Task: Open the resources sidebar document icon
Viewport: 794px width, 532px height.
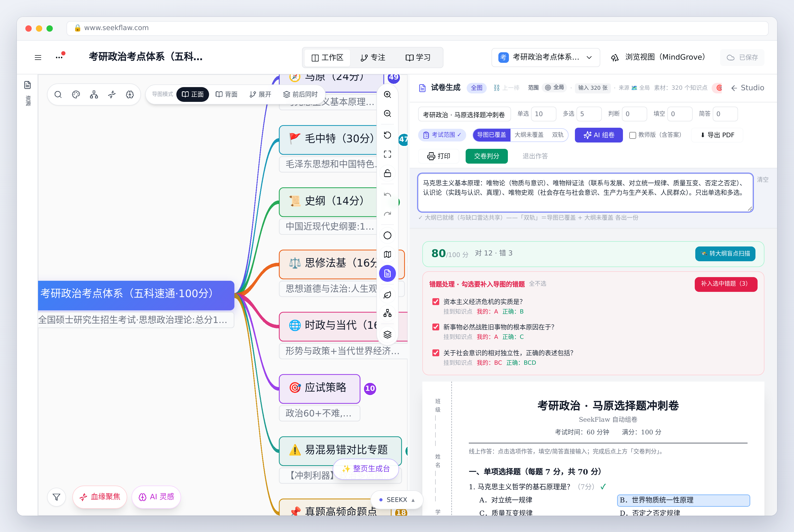Action: click(x=27, y=85)
